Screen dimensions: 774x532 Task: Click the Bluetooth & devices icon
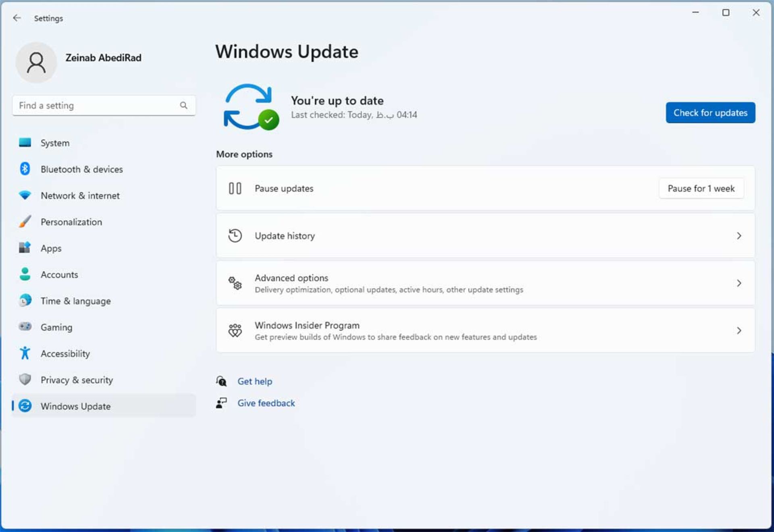[x=25, y=169]
